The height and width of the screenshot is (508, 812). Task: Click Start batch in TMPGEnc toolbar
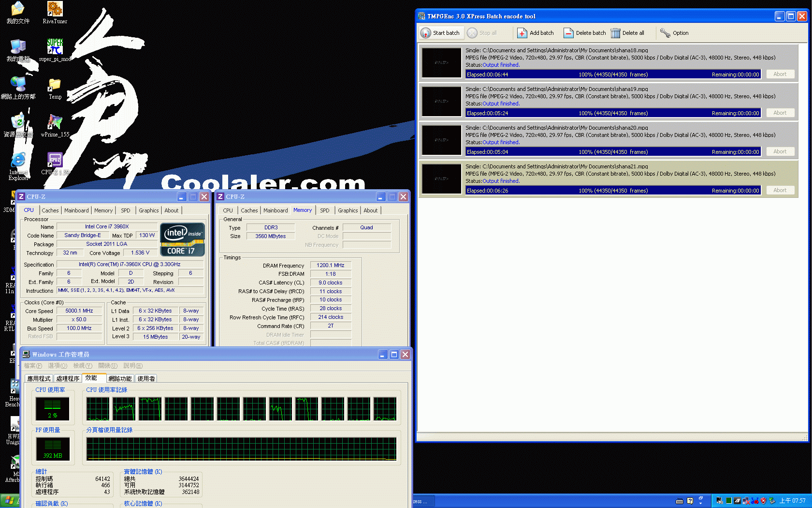pos(440,33)
